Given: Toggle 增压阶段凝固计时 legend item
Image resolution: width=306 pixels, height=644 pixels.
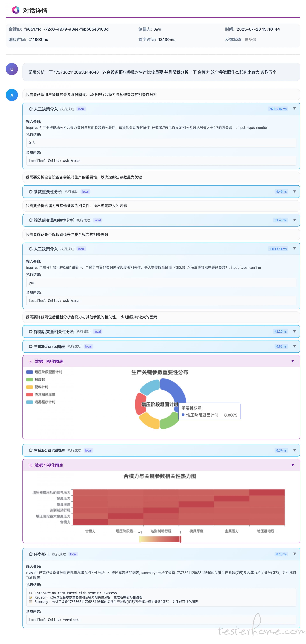Looking at the screenshot, I should click(44, 372).
